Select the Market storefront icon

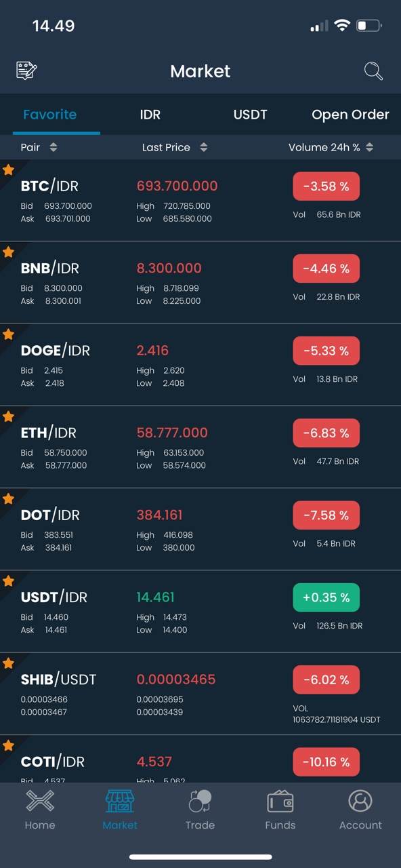(x=120, y=801)
